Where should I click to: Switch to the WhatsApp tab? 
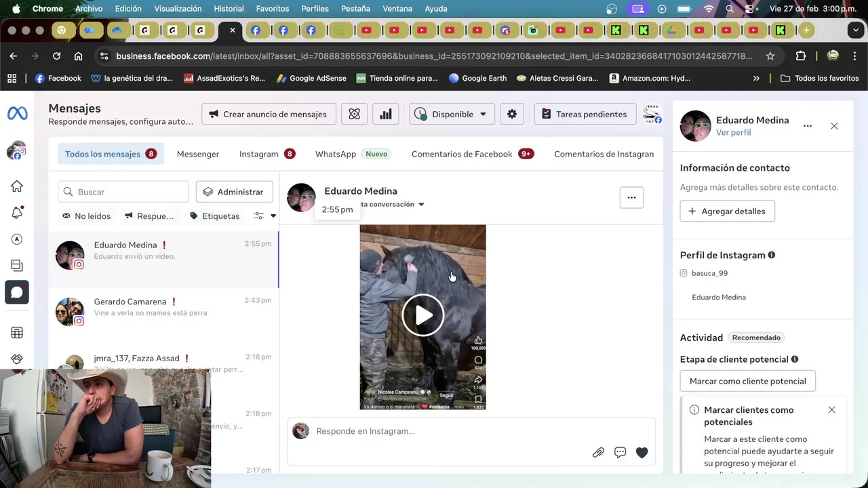(x=352, y=154)
